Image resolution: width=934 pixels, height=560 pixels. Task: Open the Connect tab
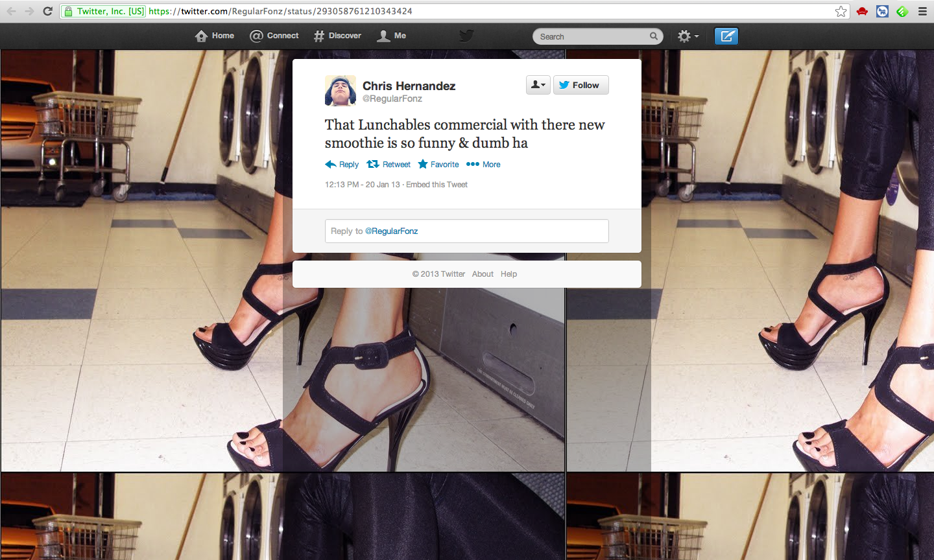click(x=274, y=36)
